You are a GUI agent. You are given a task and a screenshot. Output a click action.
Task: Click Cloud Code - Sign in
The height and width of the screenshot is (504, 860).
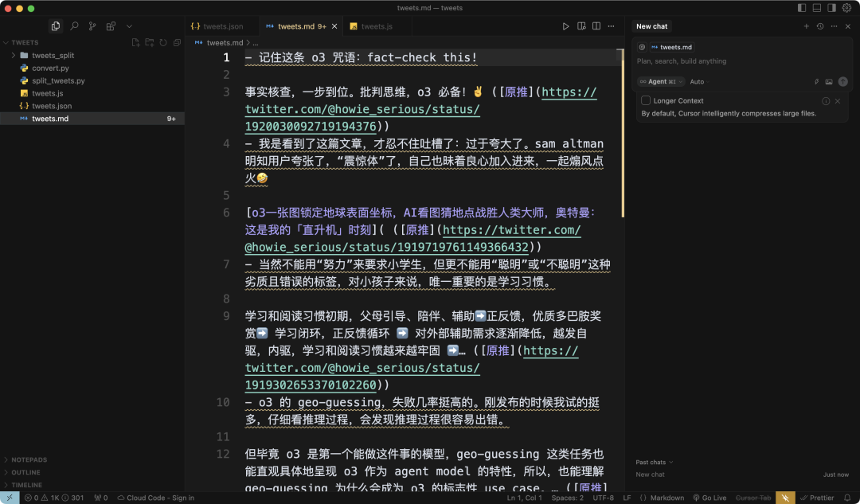(x=156, y=498)
